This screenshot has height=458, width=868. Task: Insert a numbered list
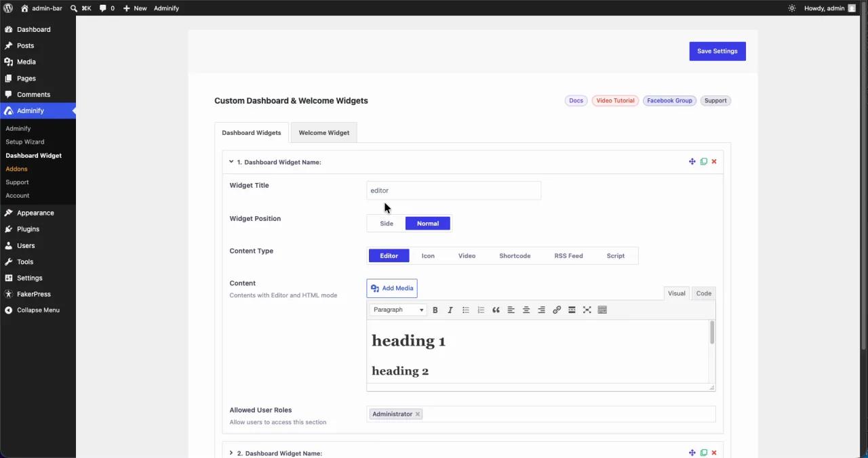click(x=481, y=310)
